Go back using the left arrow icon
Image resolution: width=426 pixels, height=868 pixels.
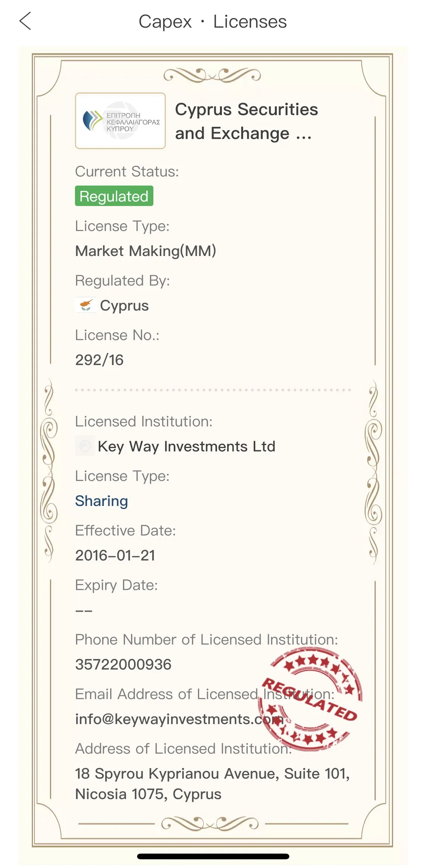25,21
